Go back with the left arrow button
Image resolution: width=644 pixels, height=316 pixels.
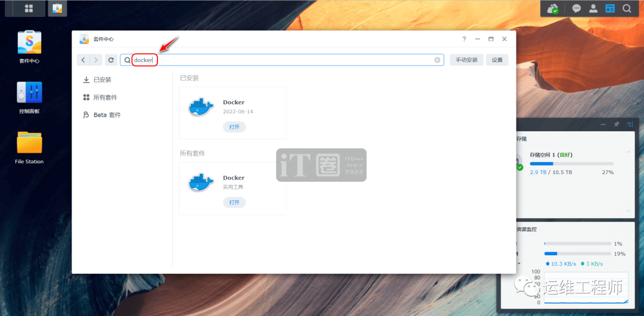(x=83, y=60)
